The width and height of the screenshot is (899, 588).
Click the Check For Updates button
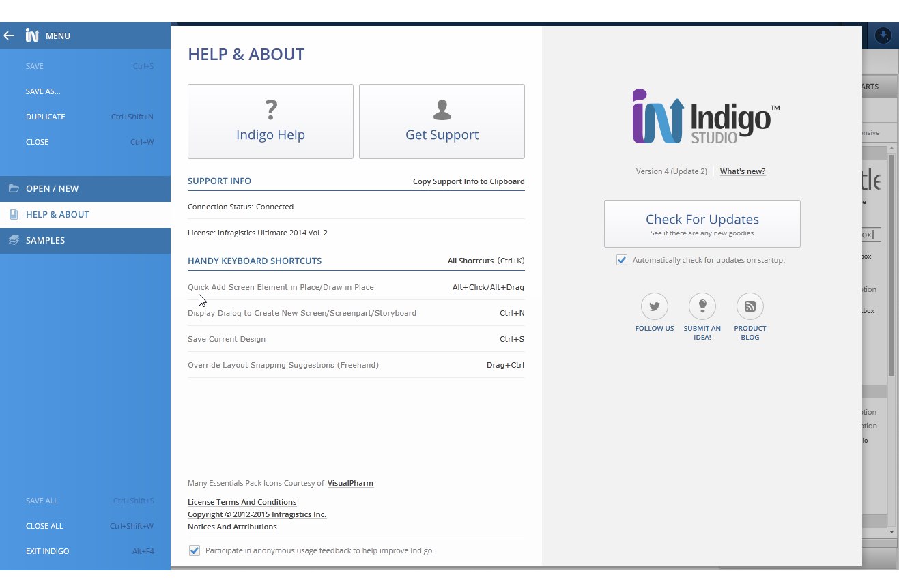pos(702,224)
